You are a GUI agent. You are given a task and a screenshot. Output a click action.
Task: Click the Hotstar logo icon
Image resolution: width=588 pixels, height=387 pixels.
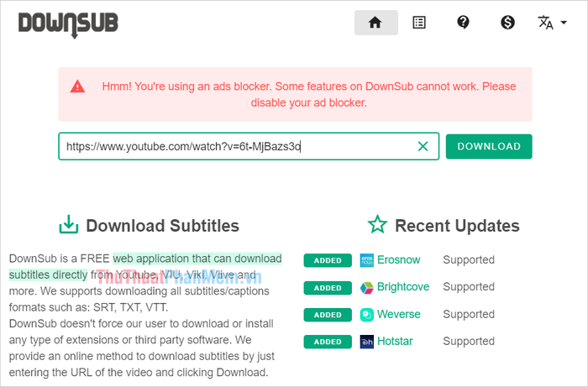(x=366, y=342)
